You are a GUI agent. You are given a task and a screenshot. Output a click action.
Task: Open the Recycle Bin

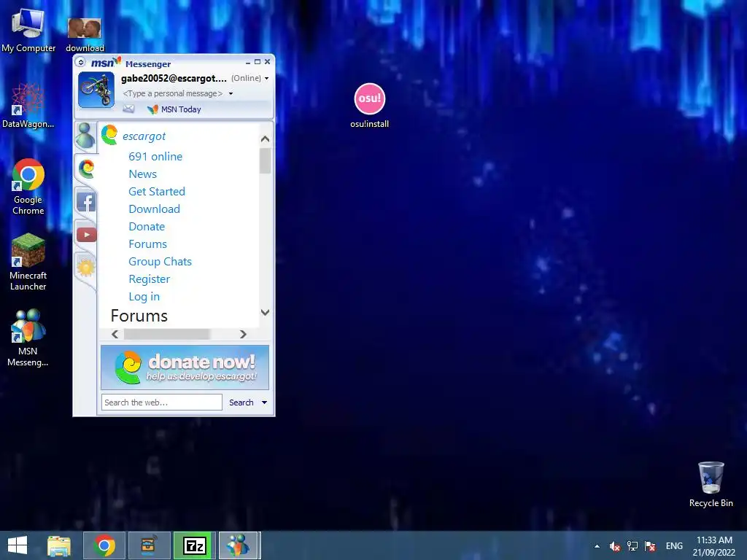711,484
